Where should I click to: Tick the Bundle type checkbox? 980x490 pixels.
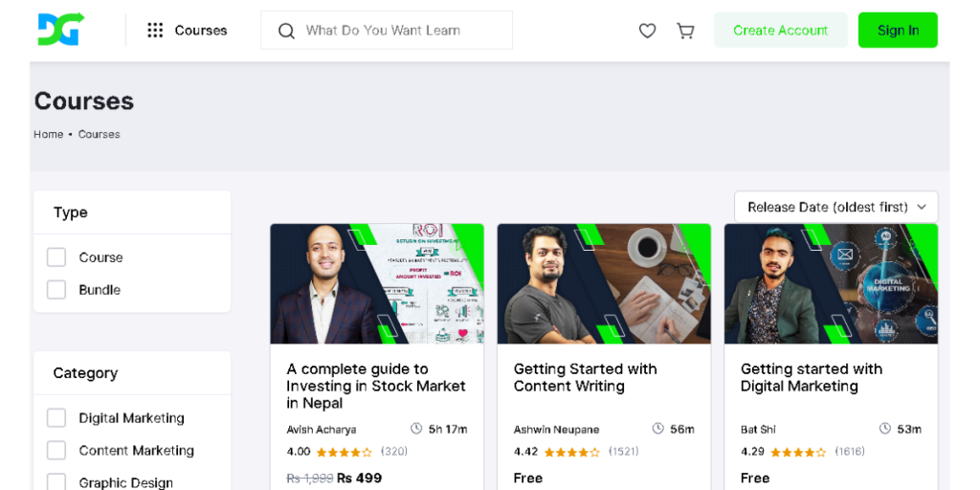(56, 289)
